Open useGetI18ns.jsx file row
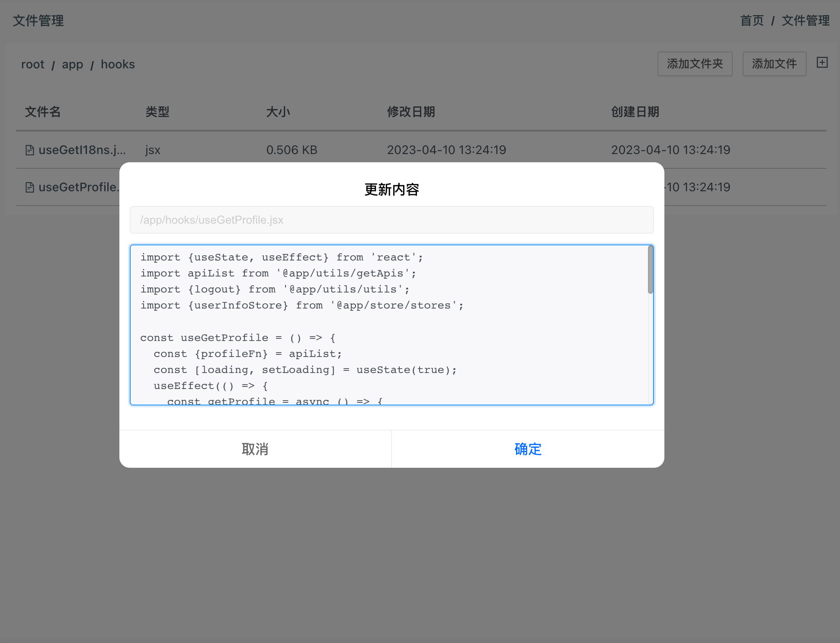This screenshot has width=840, height=643. click(x=82, y=150)
